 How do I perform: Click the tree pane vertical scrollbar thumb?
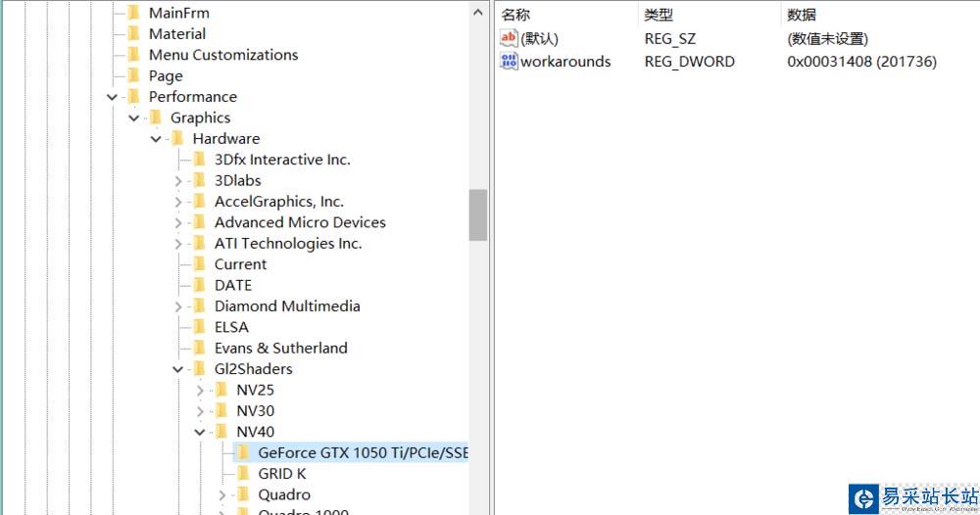pyautogui.click(x=478, y=214)
